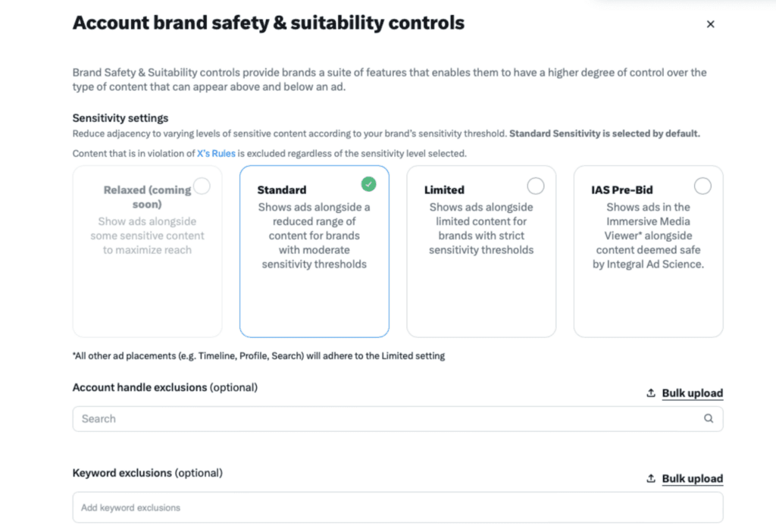This screenshot has height=532, width=776.
Task: Close the brand safety controls dialog
Action: tap(710, 24)
